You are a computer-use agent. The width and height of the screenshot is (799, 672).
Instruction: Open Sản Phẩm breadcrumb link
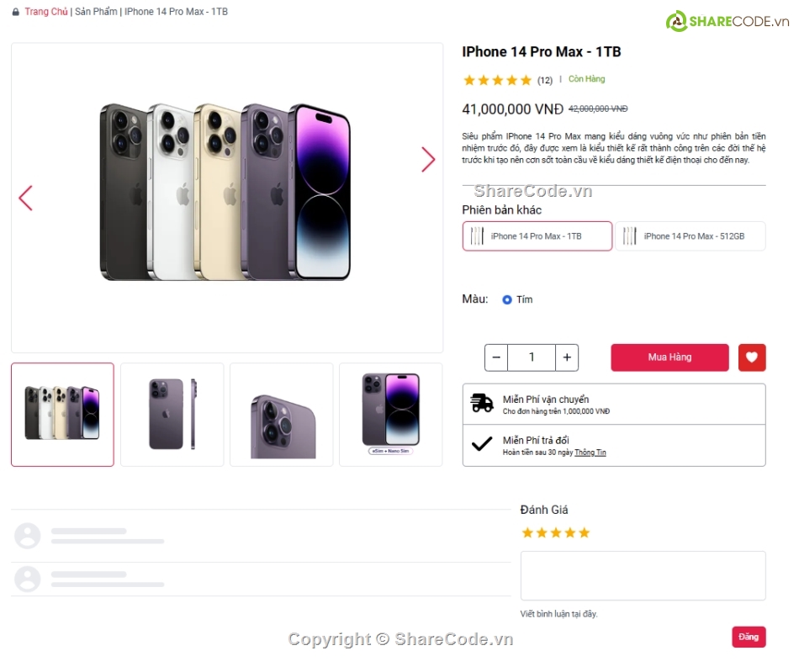(96, 12)
